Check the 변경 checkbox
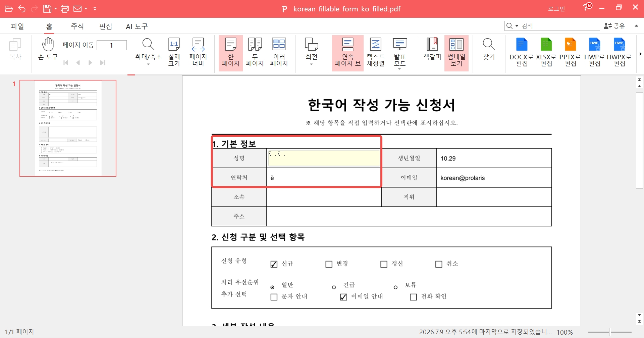 click(329, 264)
